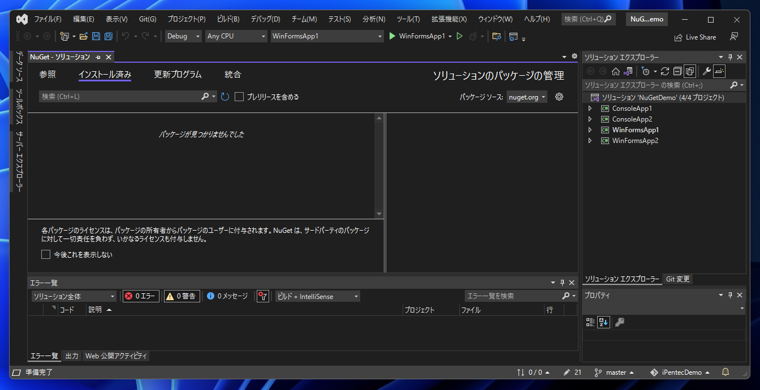The height and width of the screenshot is (390, 760).
Task: Switch to the Browse tab 参照
Action: [48, 75]
